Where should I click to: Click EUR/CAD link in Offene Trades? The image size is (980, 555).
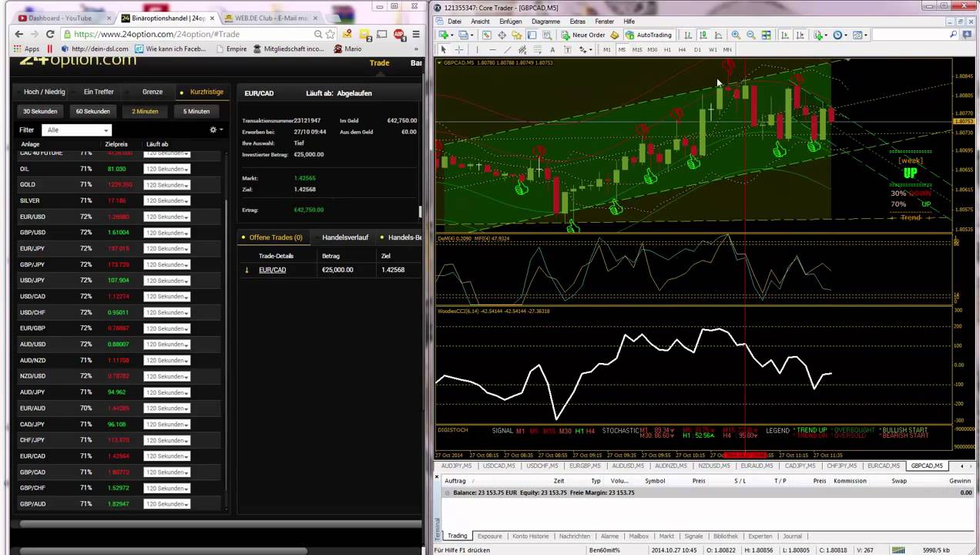[272, 270]
